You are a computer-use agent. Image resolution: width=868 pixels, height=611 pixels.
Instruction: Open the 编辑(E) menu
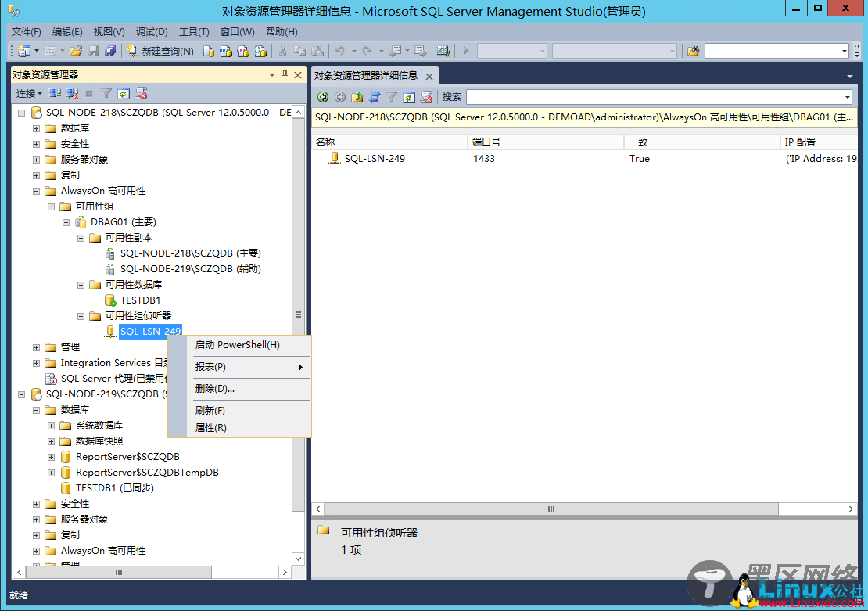pos(67,31)
